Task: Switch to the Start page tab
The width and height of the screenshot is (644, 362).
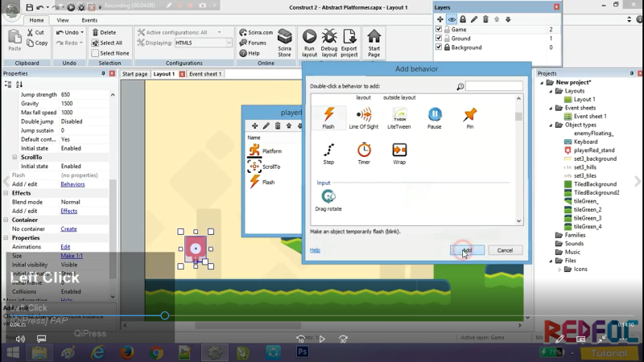Action: pyautogui.click(x=134, y=74)
